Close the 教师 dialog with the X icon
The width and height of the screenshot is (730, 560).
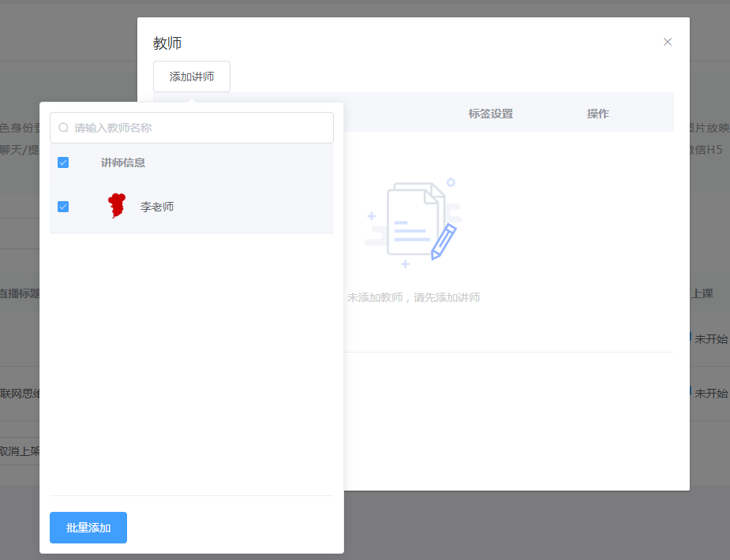(667, 42)
